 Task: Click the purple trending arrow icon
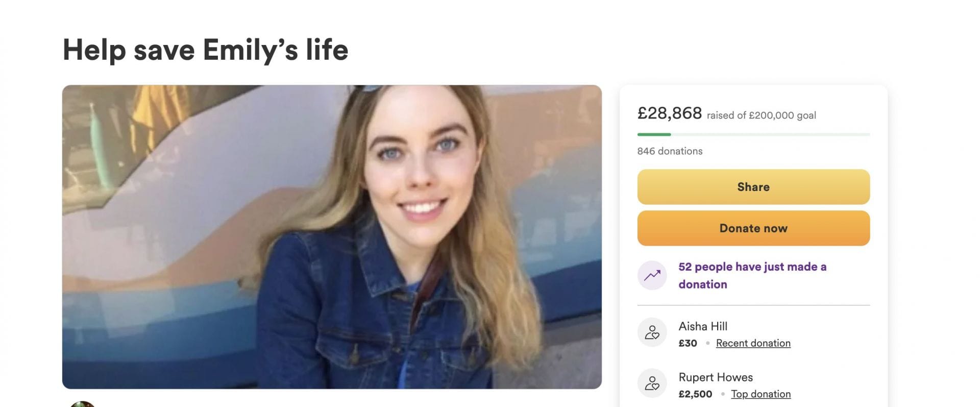tap(652, 276)
